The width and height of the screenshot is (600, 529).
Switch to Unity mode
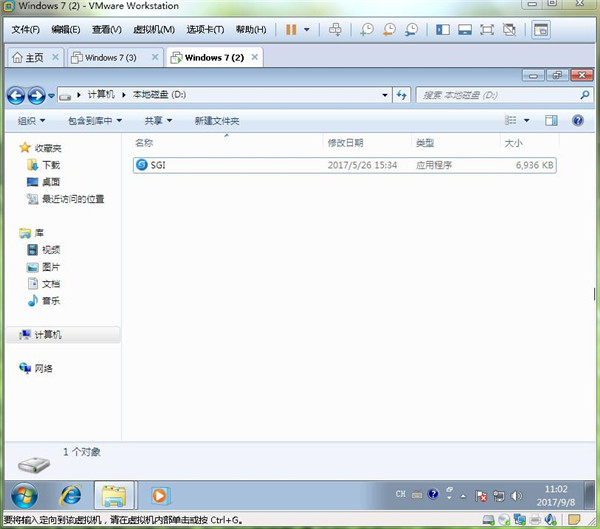click(509, 29)
